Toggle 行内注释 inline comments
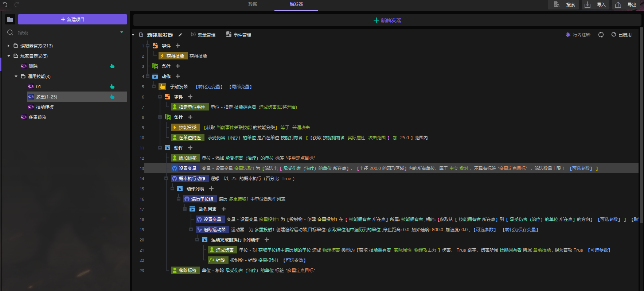Image resolution: width=644 pixels, height=291 pixels. click(578, 35)
